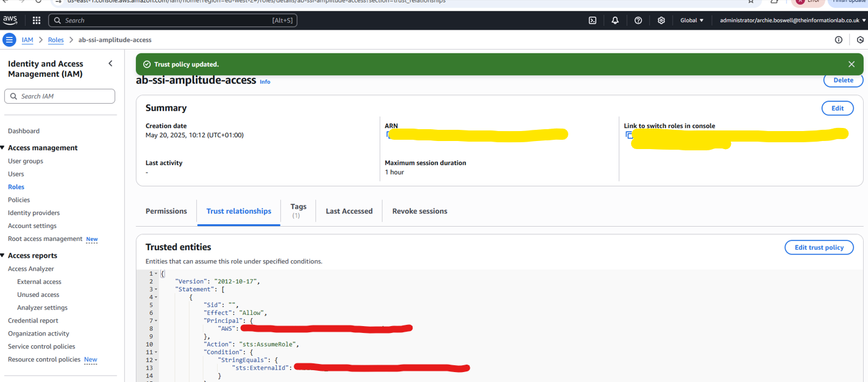This screenshot has width=868, height=382.
Task: Click the Delete role button
Action: coord(843,80)
